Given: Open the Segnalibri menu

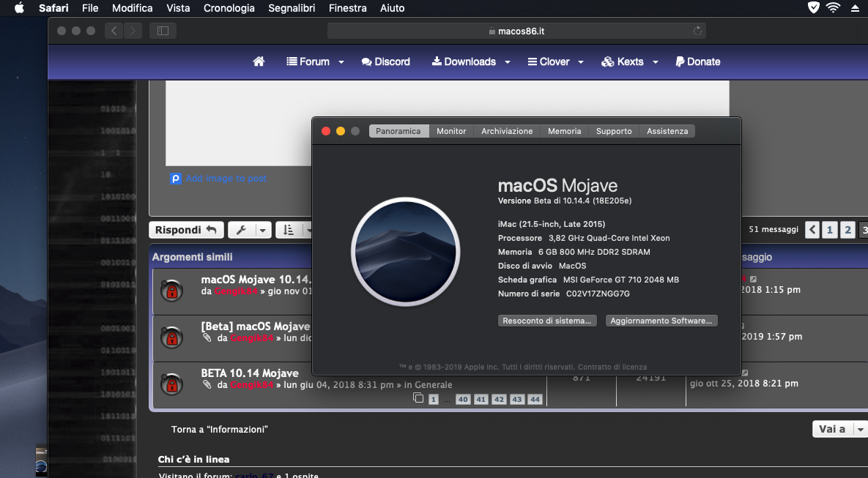Looking at the screenshot, I should 292,8.
